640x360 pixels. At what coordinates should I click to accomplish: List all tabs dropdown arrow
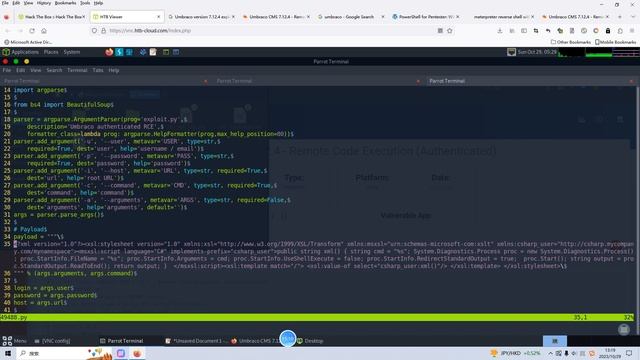[x=633, y=17]
